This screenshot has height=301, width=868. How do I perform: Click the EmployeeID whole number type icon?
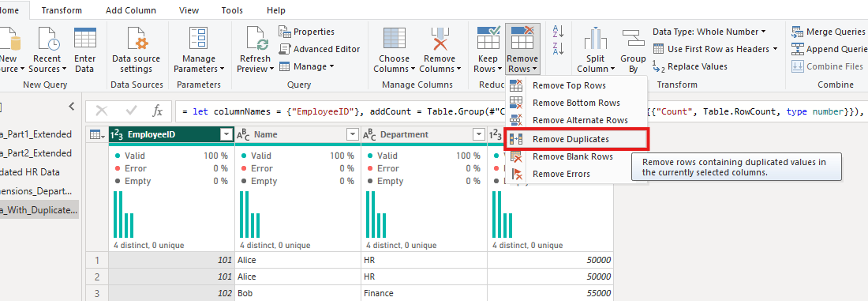click(x=117, y=135)
